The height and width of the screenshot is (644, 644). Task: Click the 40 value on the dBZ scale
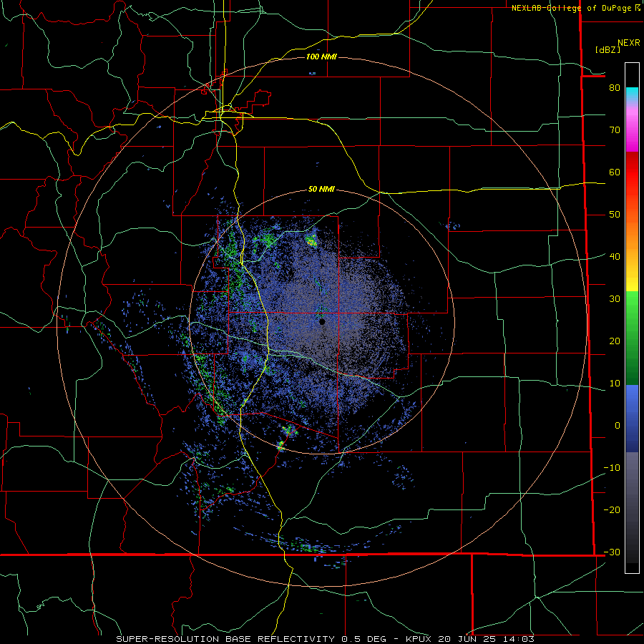(x=615, y=257)
